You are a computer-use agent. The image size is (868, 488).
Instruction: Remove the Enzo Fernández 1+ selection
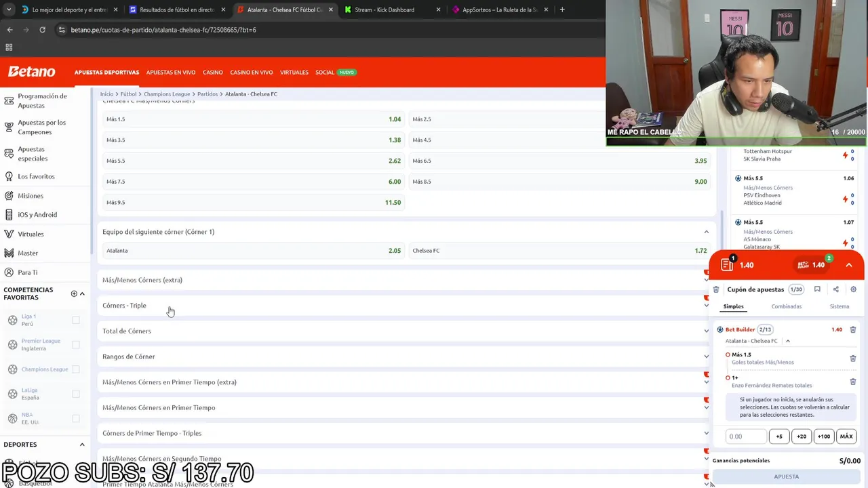853,382
